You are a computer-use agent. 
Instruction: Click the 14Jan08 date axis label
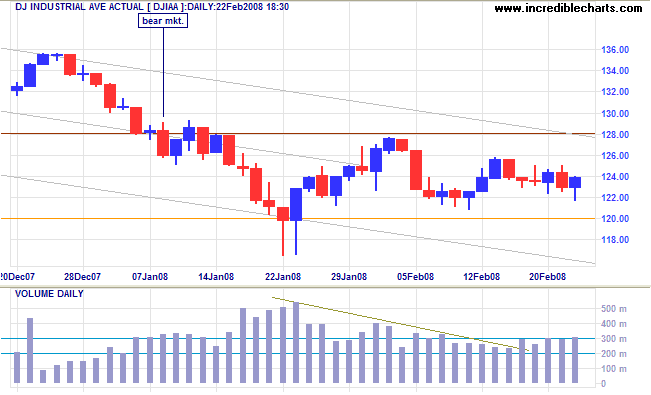click(x=216, y=277)
